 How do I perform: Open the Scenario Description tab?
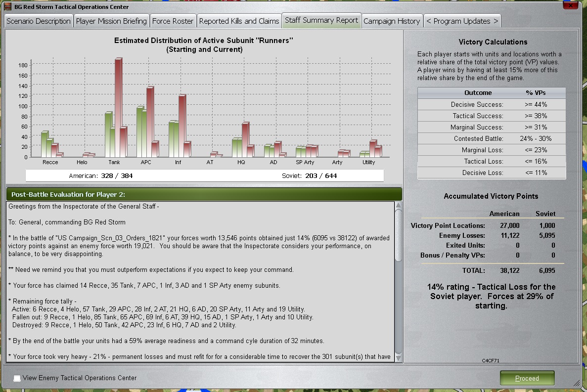[x=39, y=21]
